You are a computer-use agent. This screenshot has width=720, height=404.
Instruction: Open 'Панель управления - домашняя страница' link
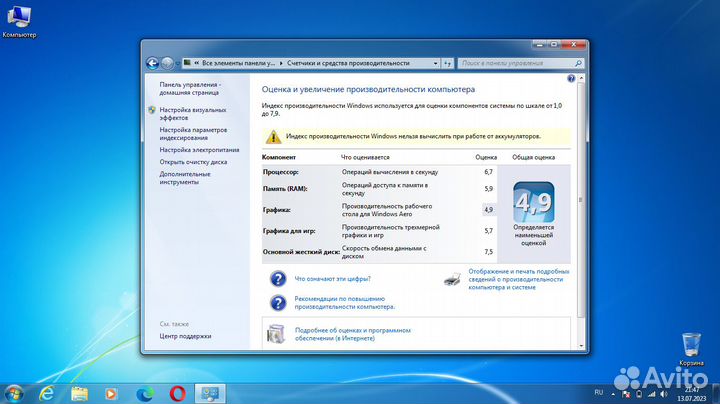point(190,89)
